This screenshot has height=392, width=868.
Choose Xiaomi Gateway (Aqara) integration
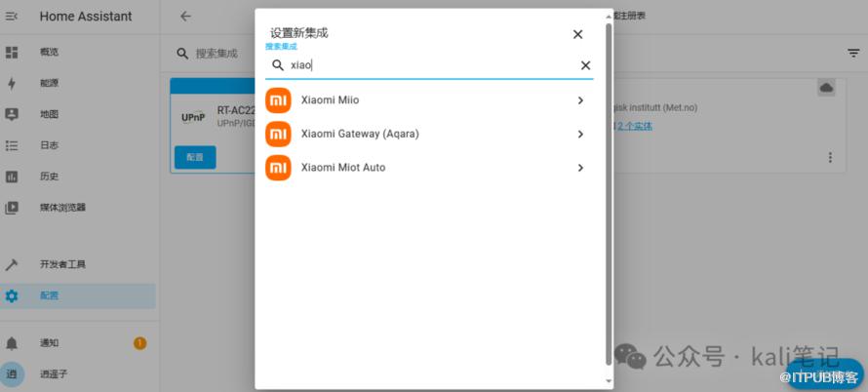coord(429,134)
